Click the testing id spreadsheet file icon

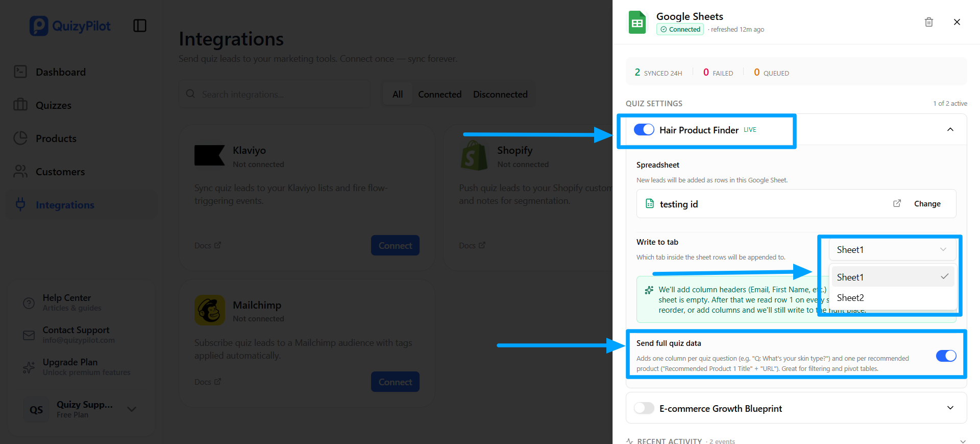[x=650, y=203]
